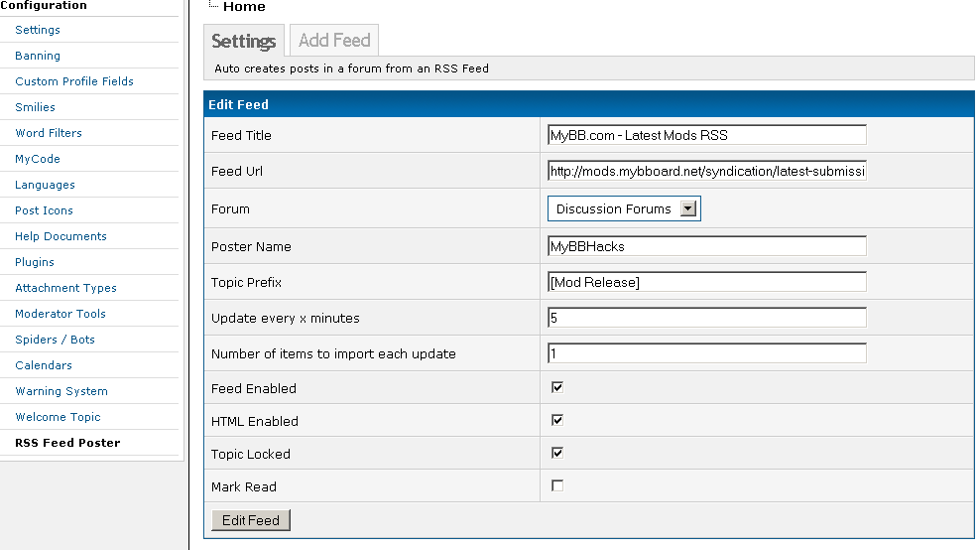This screenshot has height=550, width=980.
Task: Click the Poster Name field
Action: [x=706, y=246]
